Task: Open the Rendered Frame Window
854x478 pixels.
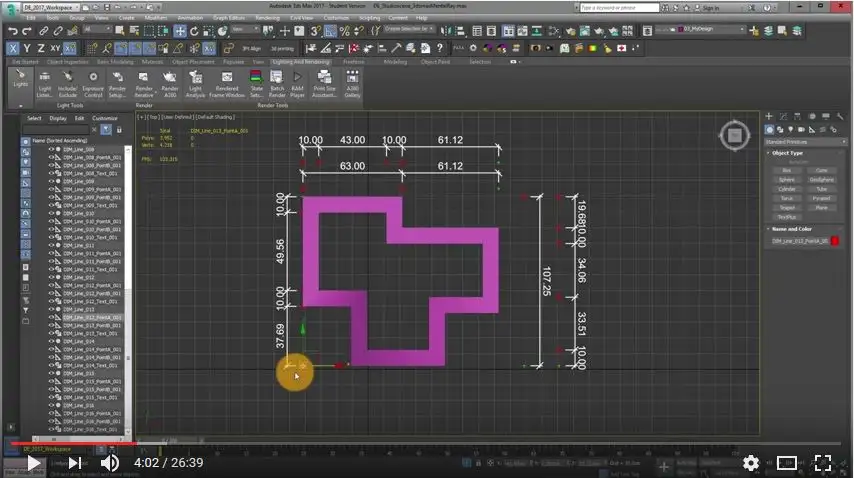Action: [x=227, y=84]
